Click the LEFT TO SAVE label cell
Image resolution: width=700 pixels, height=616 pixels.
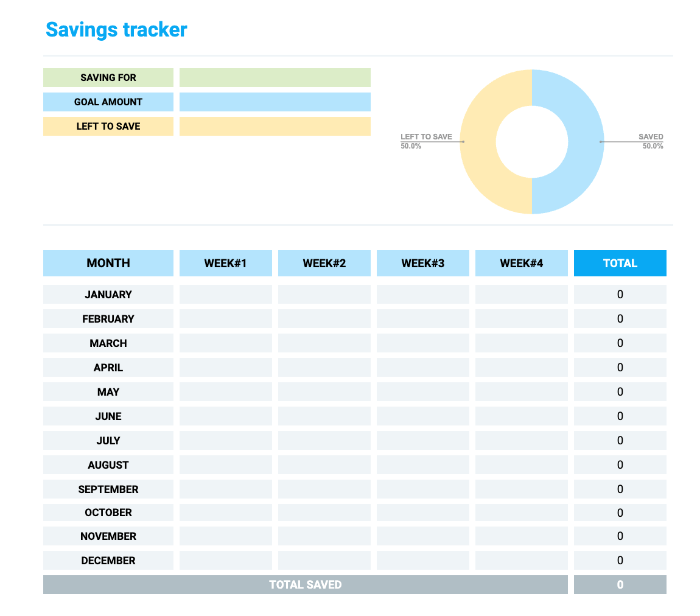point(108,127)
